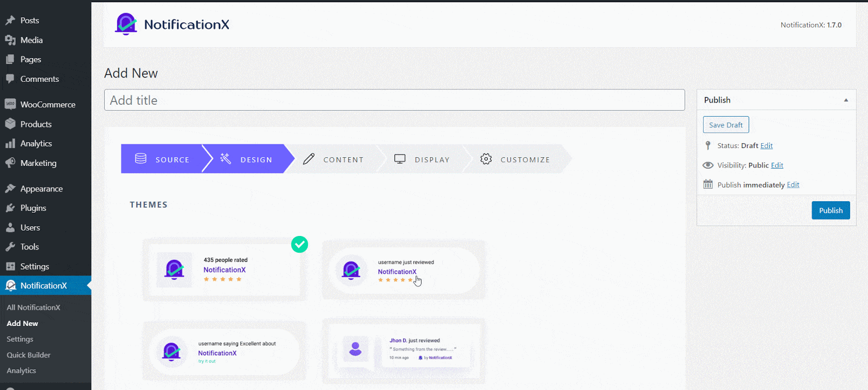Click the status key icon in Publish box

708,145
